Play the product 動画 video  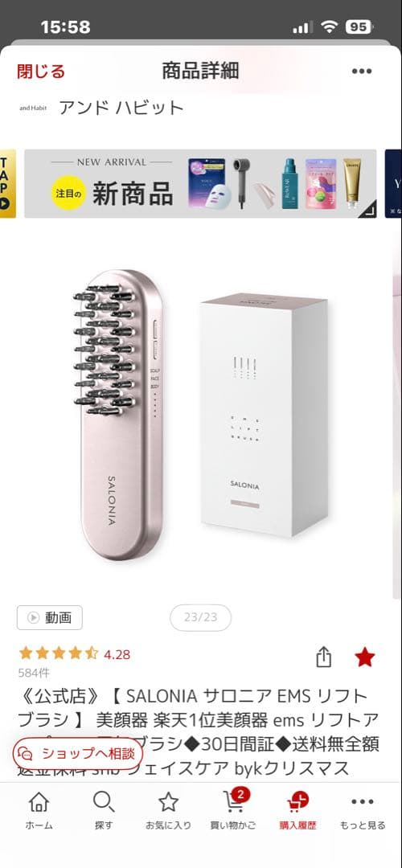tap(50, 617)
